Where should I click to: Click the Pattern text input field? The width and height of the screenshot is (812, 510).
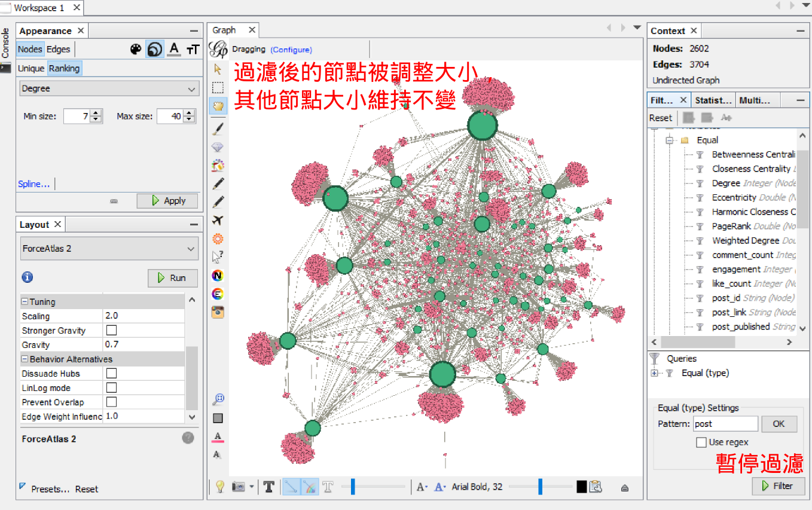pos(726,424)
